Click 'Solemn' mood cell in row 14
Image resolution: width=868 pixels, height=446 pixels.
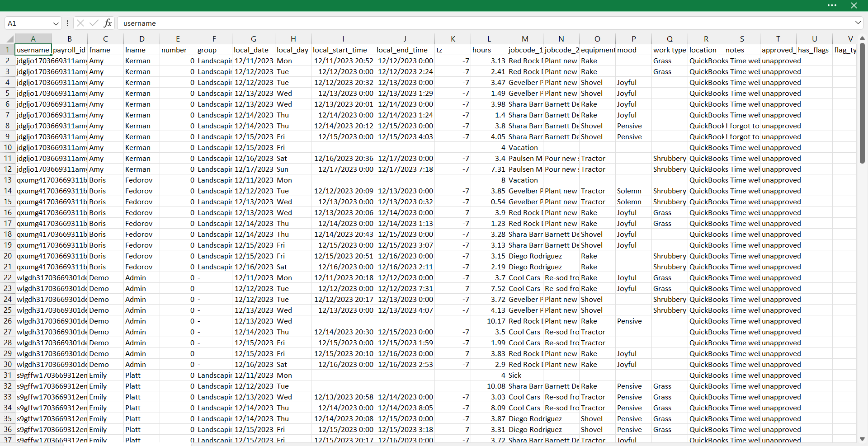[633, 191]
